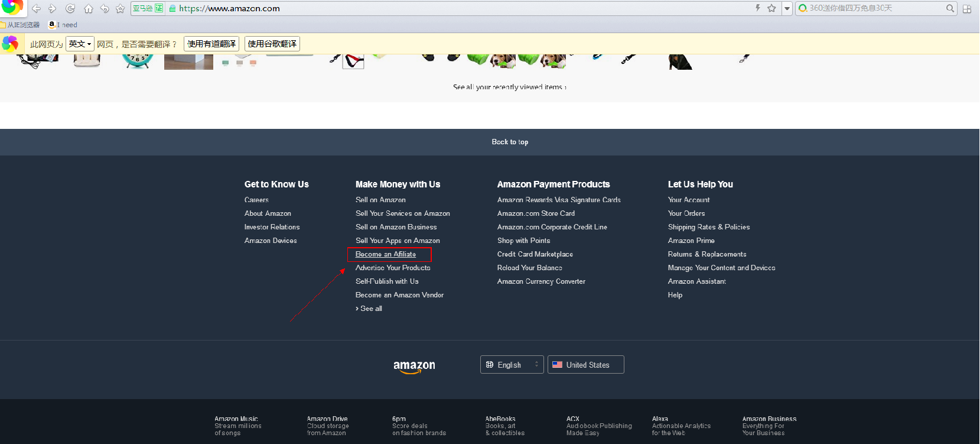Open Returns & Replacements link
Image resolution: width=980 pixels, height=444 pixels.
pyautogui.click(x=707, y=254)
